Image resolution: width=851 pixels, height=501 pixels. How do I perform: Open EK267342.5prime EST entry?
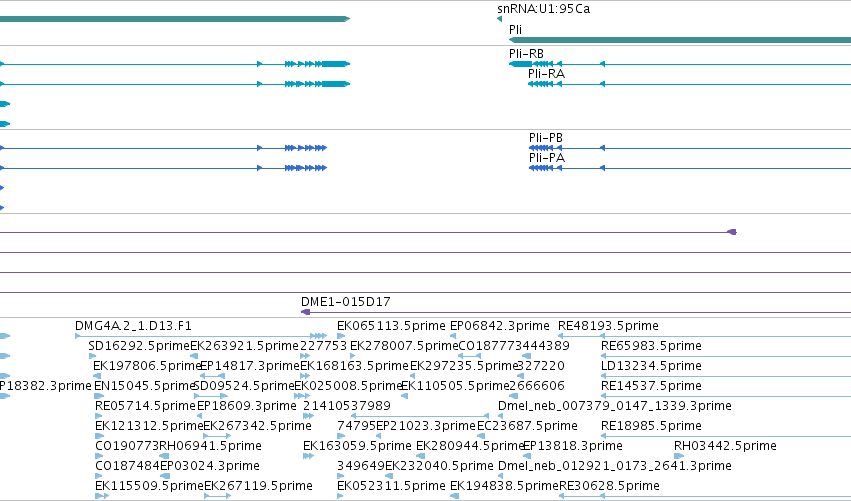point(257,426)
